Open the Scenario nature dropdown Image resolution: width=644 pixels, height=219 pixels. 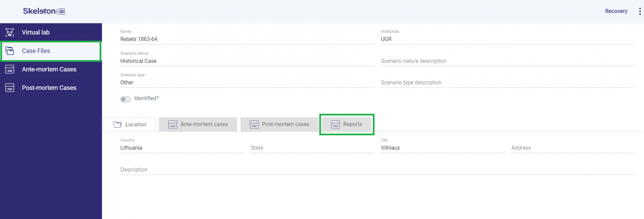247,61
